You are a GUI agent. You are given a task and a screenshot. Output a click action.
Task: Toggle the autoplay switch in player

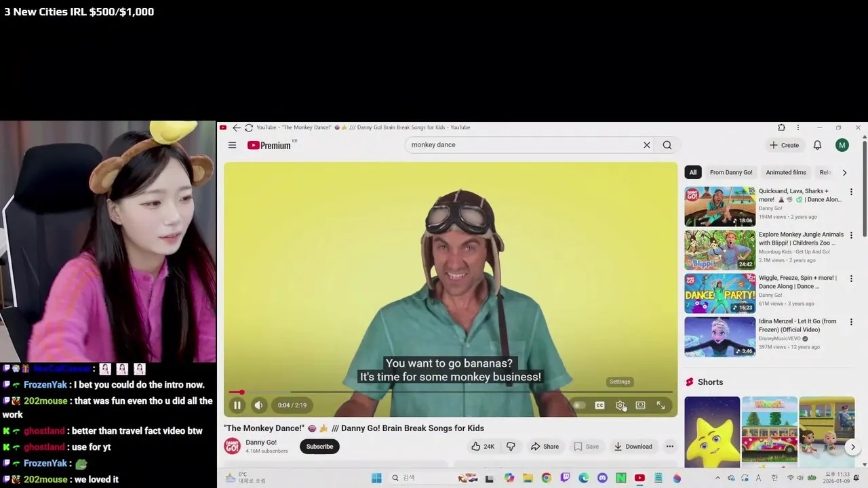click(x=578, y=405)
